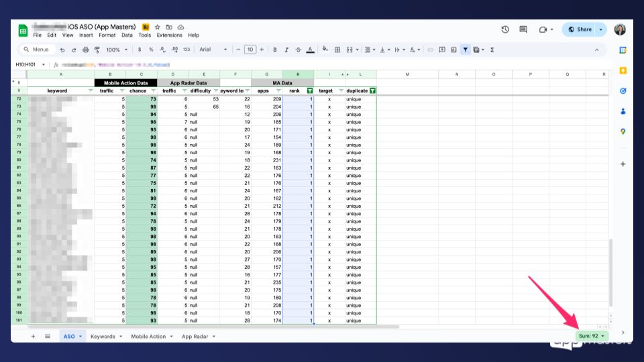Open Google Tasks side panel icon

[623, 90]
